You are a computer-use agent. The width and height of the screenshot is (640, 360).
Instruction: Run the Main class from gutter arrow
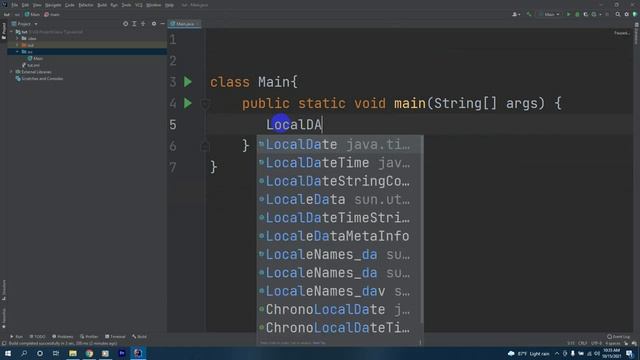(188, 82)
